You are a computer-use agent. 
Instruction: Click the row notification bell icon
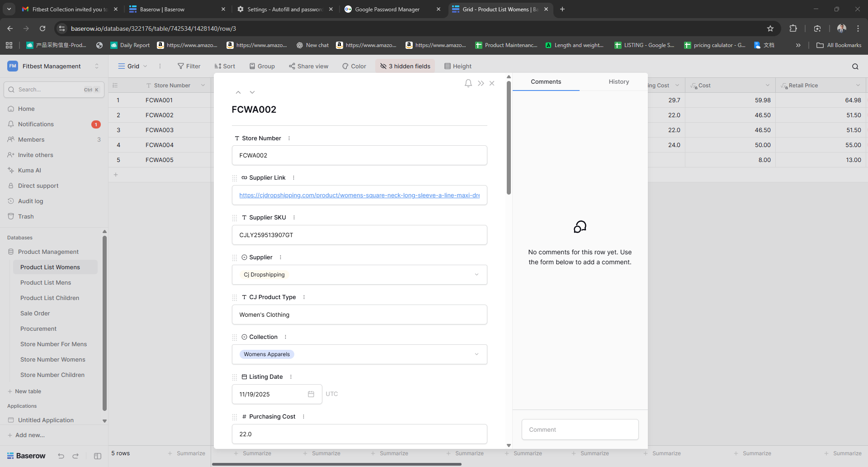[x=468, y=83]
